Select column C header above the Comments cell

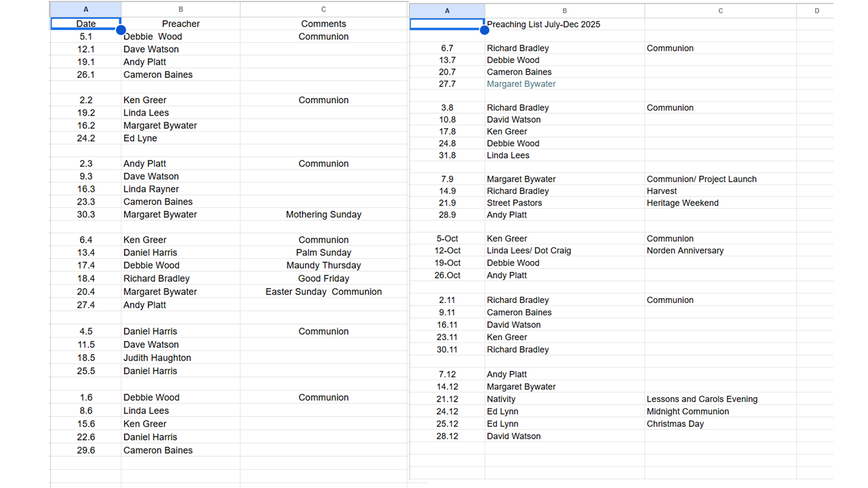tap(323, 9)
